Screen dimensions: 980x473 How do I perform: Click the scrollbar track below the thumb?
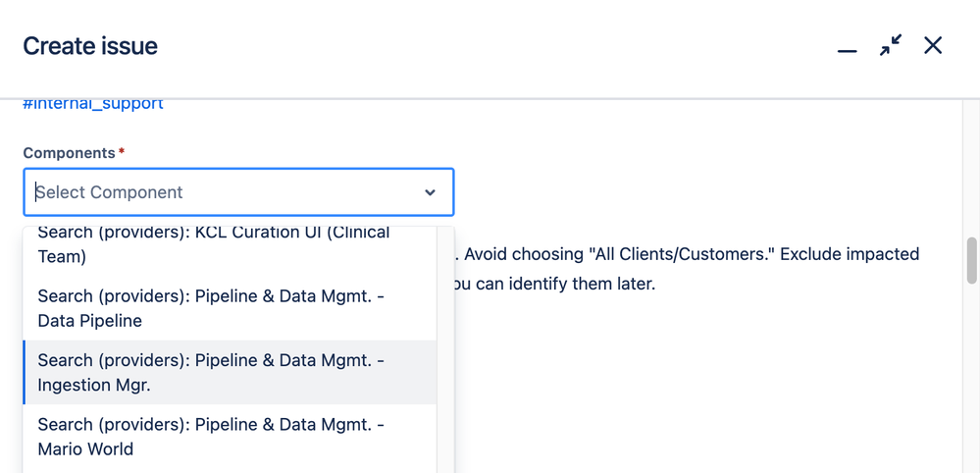point(971,393)
